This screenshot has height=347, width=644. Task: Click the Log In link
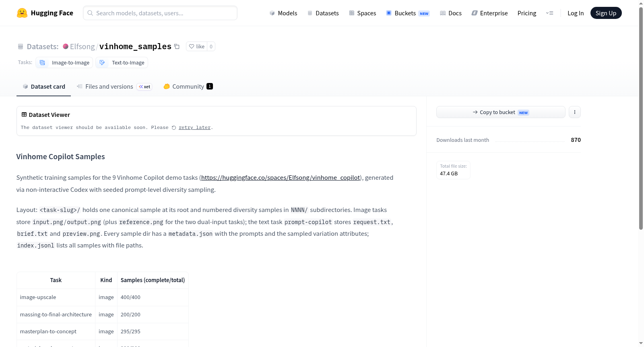click(x=576, y=13)
